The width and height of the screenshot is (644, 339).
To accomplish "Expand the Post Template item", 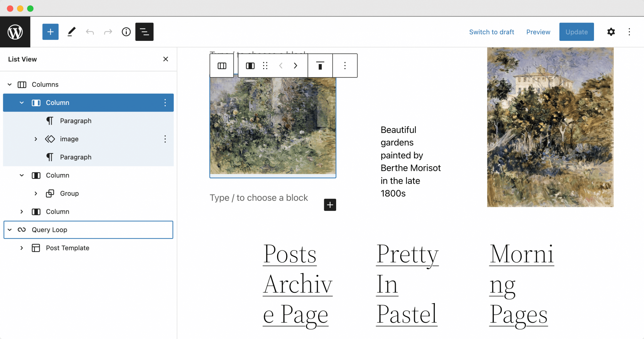I will [22, 248].
